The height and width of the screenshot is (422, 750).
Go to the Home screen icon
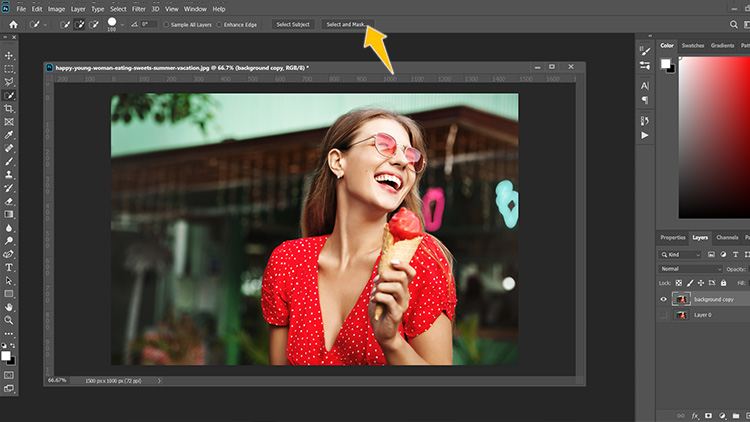pyautogui.click(x=13, y=24)
